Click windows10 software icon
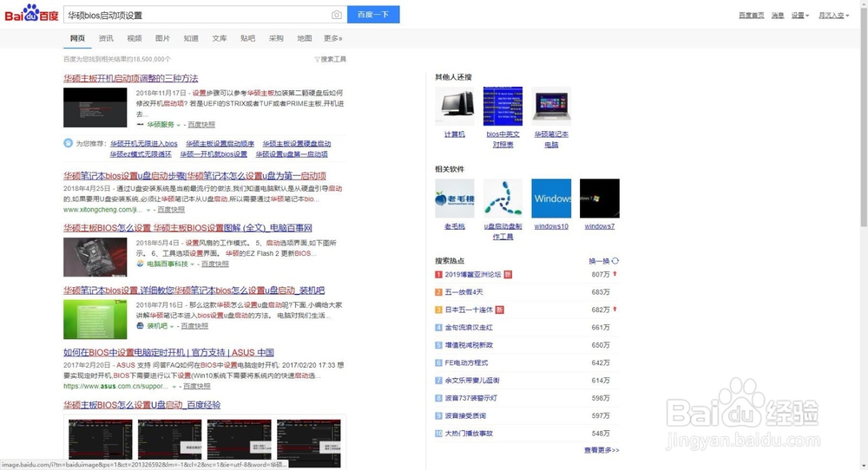 pyautogui.click(x=551, y=199)
